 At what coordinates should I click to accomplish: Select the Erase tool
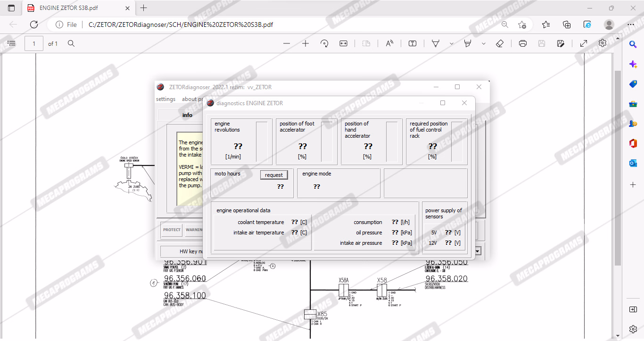tap(500, 43)
